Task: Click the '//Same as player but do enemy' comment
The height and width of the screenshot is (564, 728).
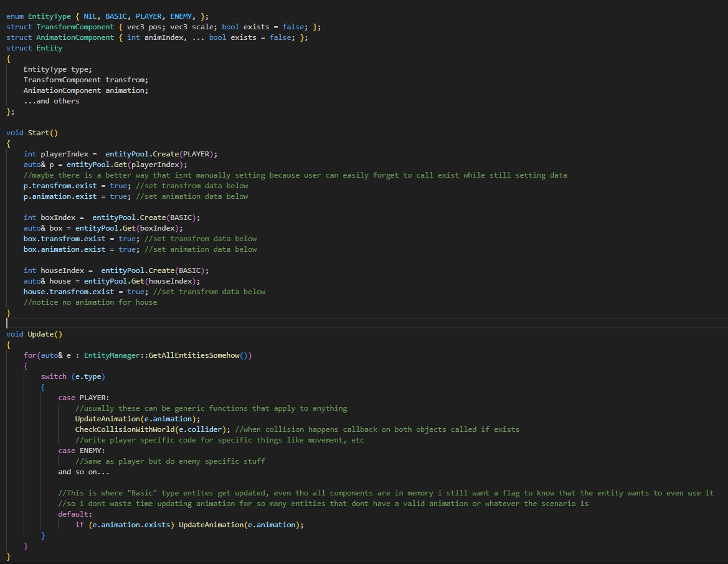Action: click(171, 461)
